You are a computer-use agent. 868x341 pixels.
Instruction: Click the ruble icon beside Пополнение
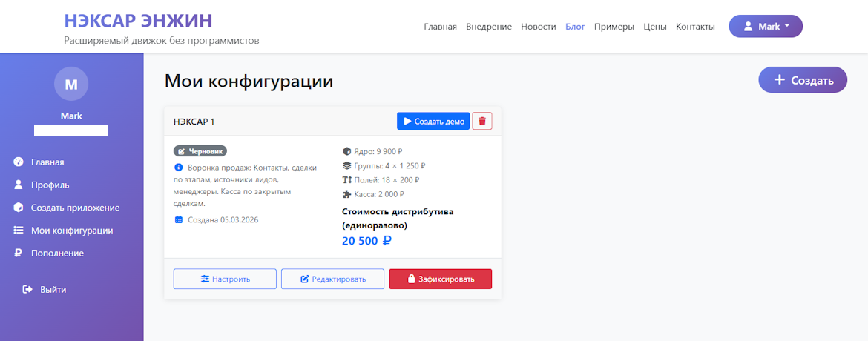coord(19,253)
